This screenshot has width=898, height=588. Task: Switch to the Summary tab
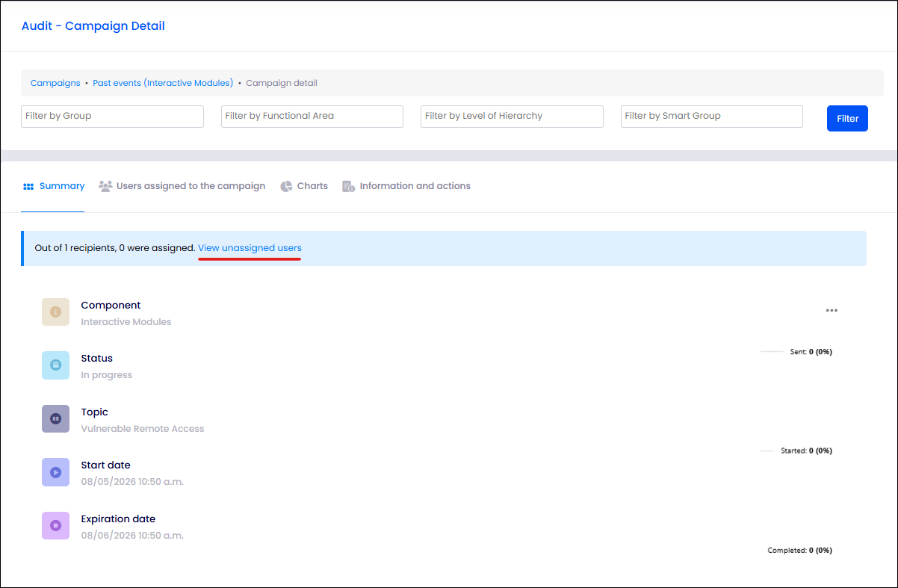pos(53,186)
